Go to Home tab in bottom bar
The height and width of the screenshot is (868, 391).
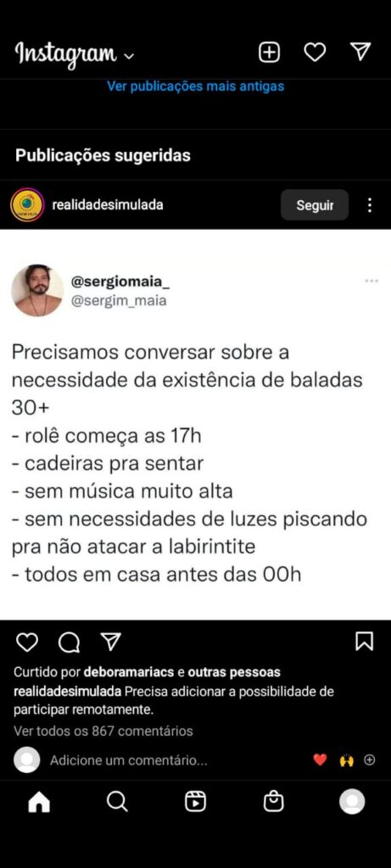click(39, 802)
